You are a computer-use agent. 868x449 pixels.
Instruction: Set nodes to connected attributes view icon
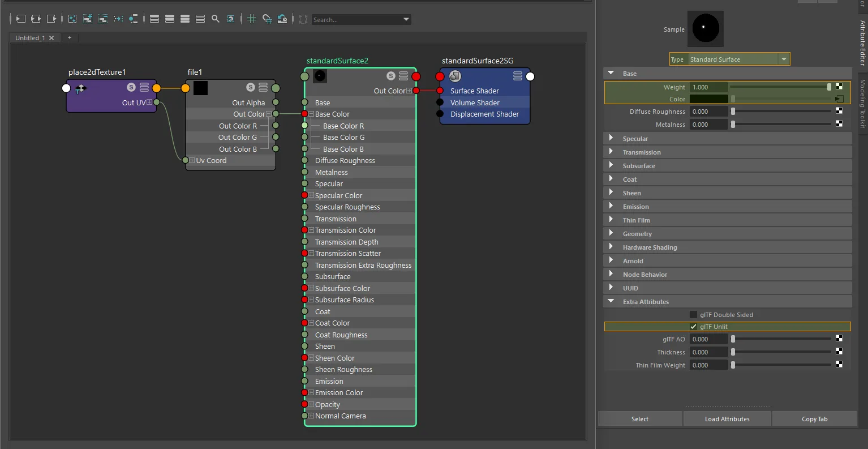point(170,19)
